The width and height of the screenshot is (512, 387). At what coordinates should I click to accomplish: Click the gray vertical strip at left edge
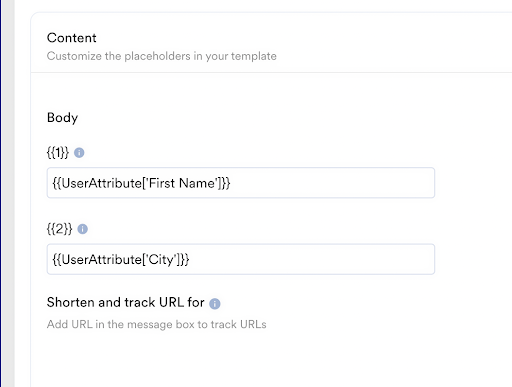pyautogui.click(x=8, y=193)
